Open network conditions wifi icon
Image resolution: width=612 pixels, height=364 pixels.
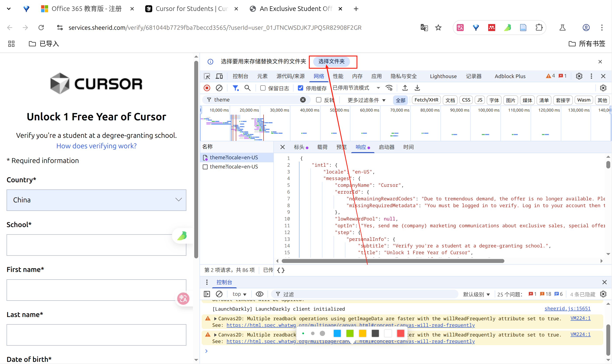(389, 88)
